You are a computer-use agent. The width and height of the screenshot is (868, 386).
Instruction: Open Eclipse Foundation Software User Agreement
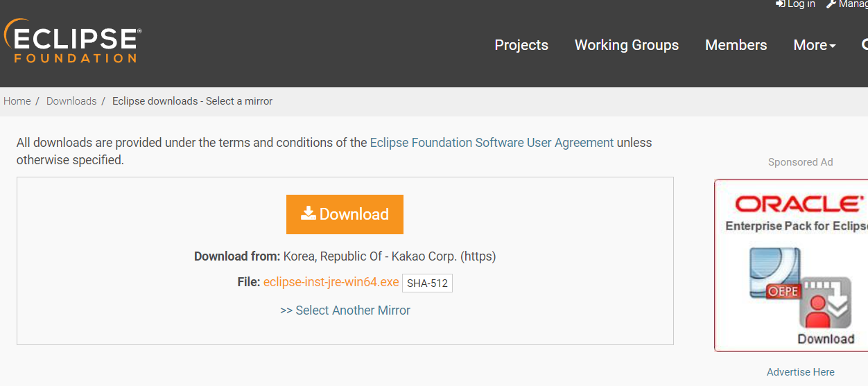(x=492, y=143)
